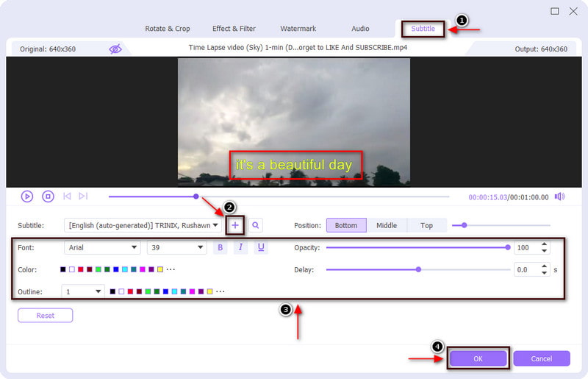Jump to the previous frame
The height and width of the screenshot is (379, 588).
pyautogui.click(x=67, y=196)
